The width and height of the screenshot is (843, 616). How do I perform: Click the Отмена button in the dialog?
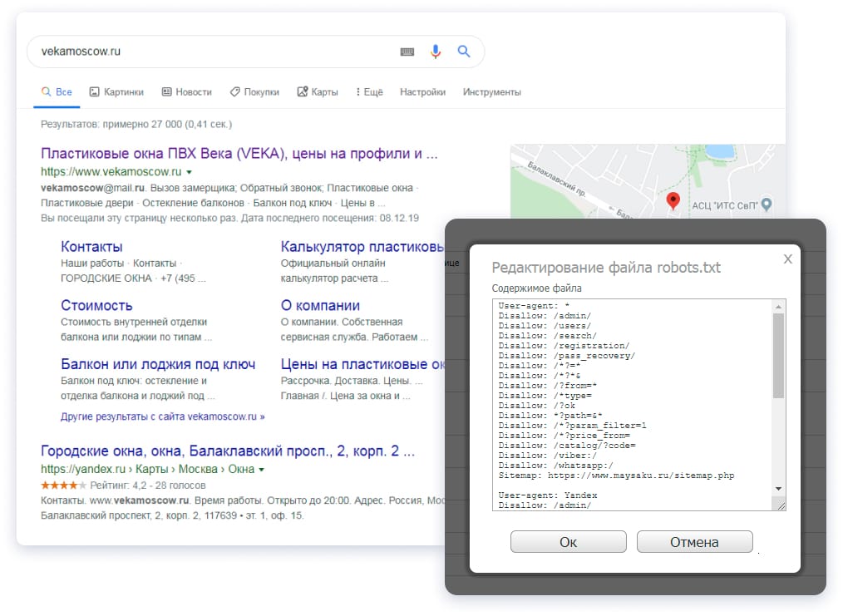pos(695,542)
